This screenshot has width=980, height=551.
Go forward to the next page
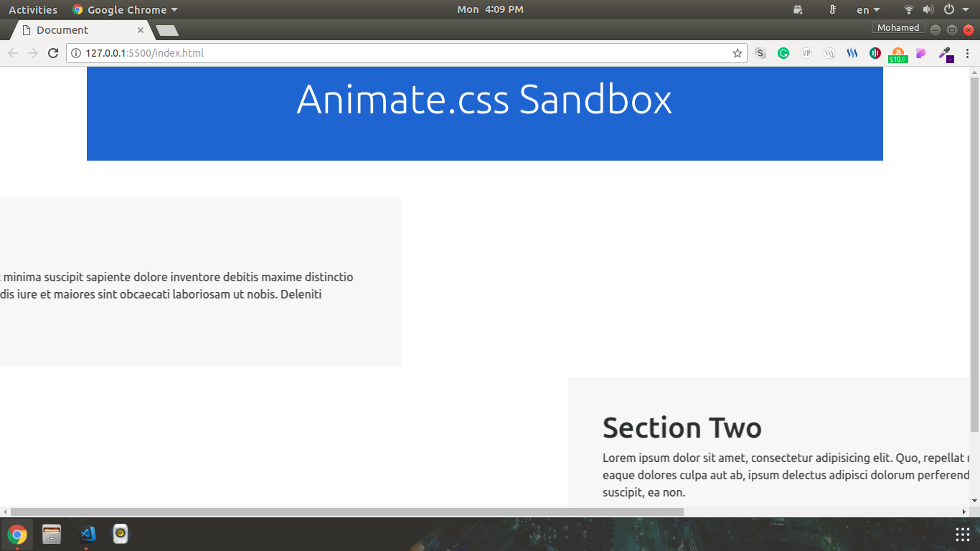point(32,53)
